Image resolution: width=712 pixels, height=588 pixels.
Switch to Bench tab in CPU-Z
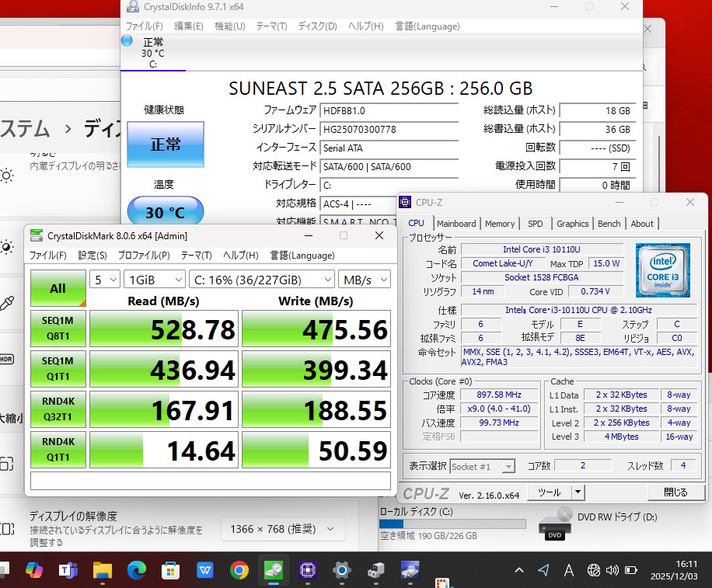[609, 224]
